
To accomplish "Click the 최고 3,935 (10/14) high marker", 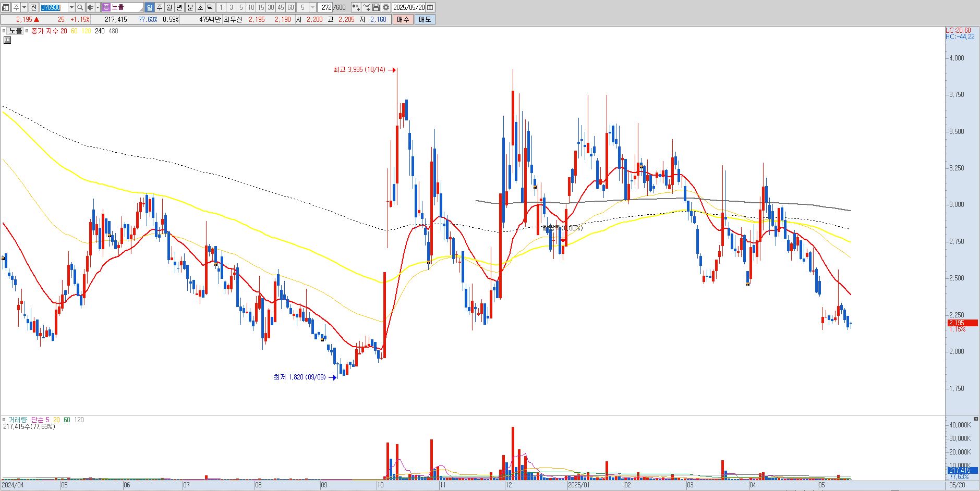I will tap(365, 69).
